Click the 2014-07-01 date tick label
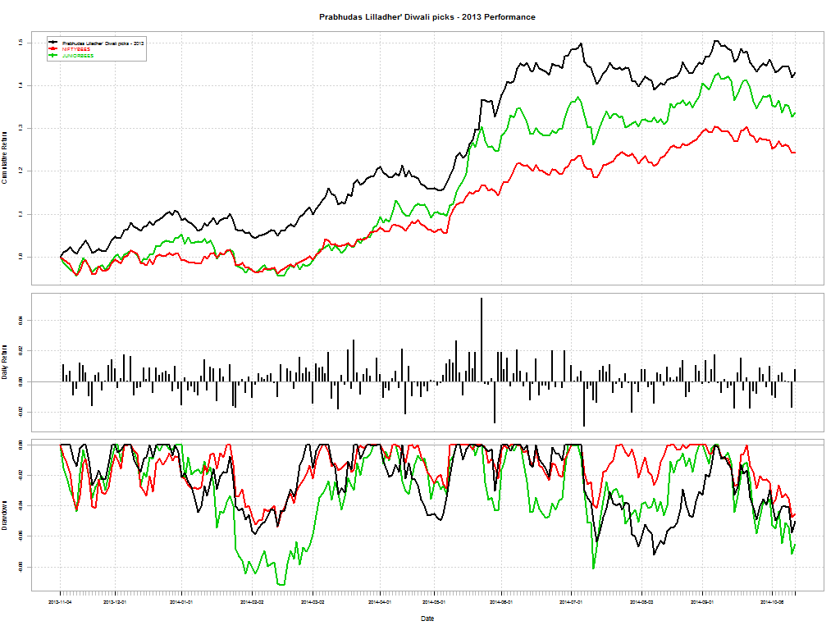The image size is (840, 630). pos(571,602)
